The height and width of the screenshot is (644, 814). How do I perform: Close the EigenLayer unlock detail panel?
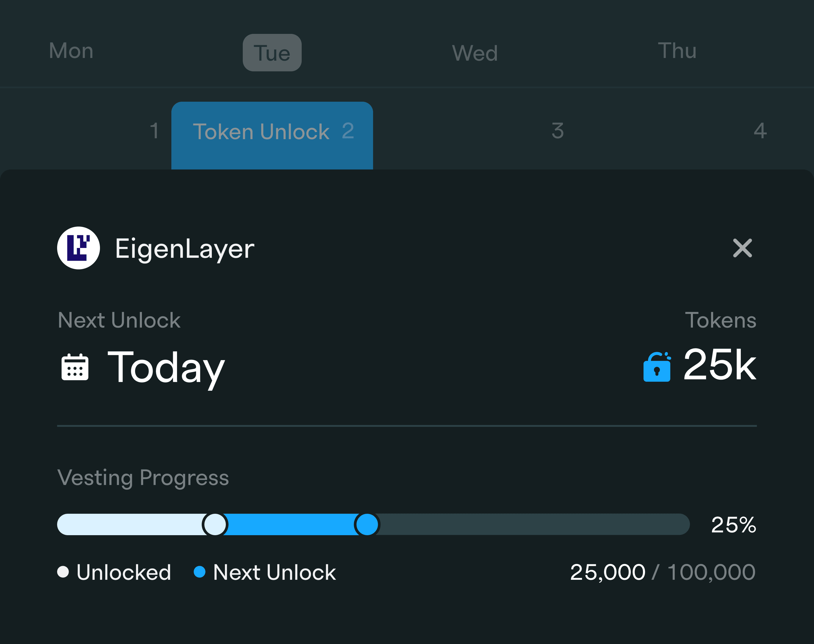pyautogui.click(x=742, y=248)
